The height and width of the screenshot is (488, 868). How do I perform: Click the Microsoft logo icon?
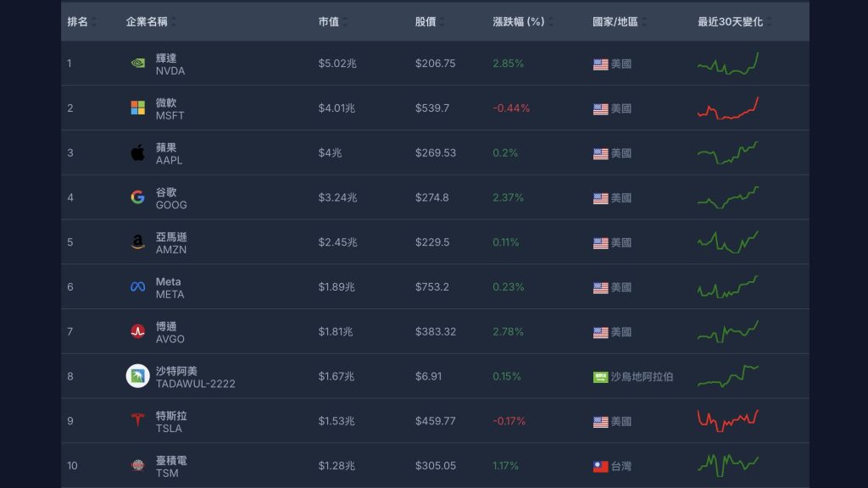click(137, 108)
